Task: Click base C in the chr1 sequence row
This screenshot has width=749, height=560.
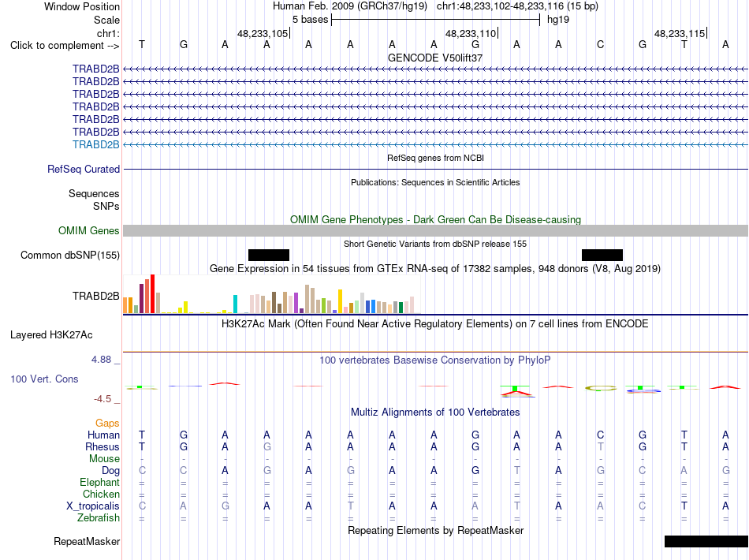Action: pyautogui.click(x=601, y=45)
